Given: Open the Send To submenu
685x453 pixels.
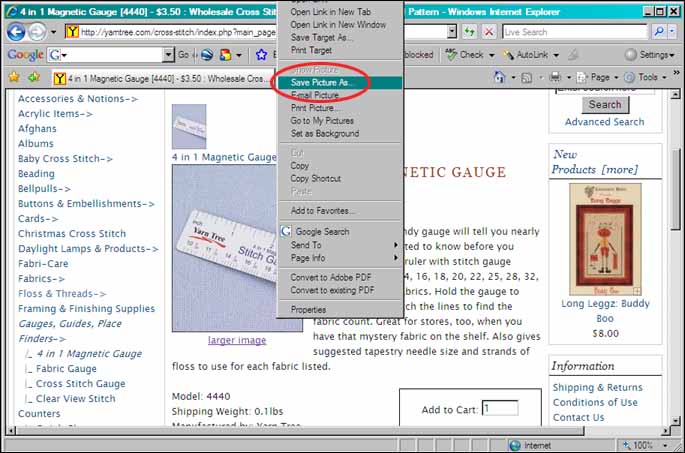Looking at the screenshot, I should pos(340,245).
